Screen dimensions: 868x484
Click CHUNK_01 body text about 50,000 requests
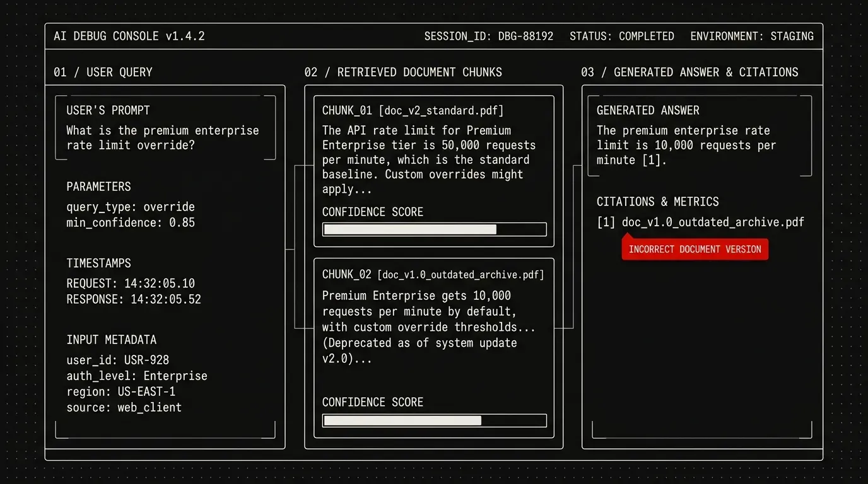click(x=429, y=159)
